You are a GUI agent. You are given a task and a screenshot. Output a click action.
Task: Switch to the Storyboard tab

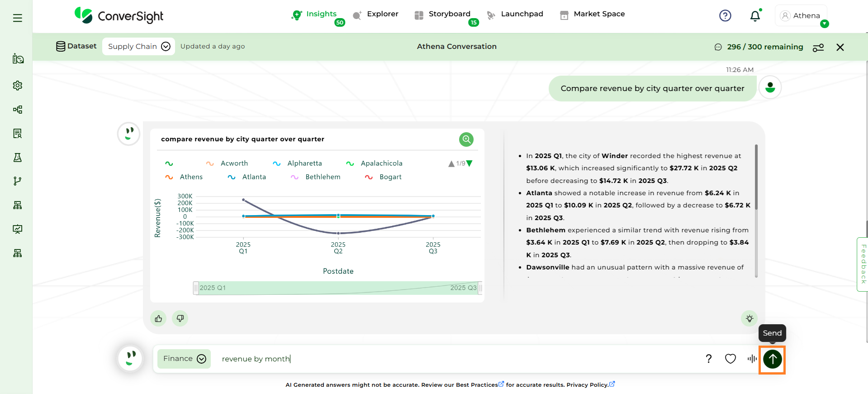tap(443, 14)
